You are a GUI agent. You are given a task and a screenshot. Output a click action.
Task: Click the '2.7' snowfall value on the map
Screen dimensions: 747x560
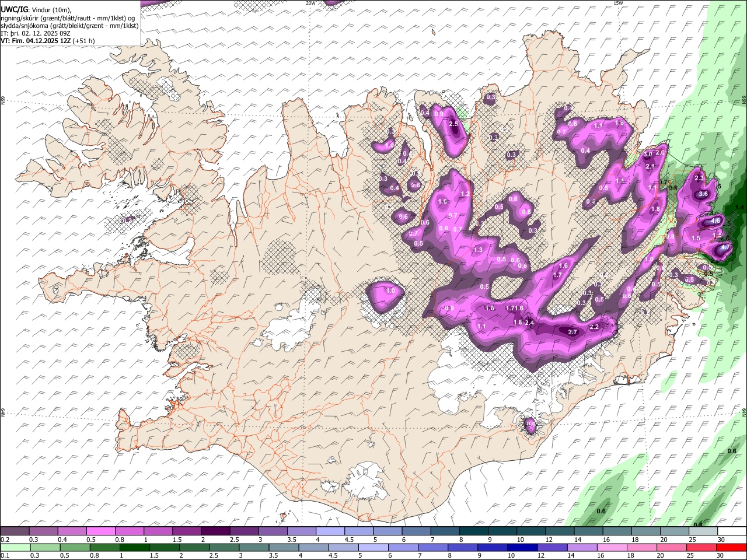tap(573, 332)
